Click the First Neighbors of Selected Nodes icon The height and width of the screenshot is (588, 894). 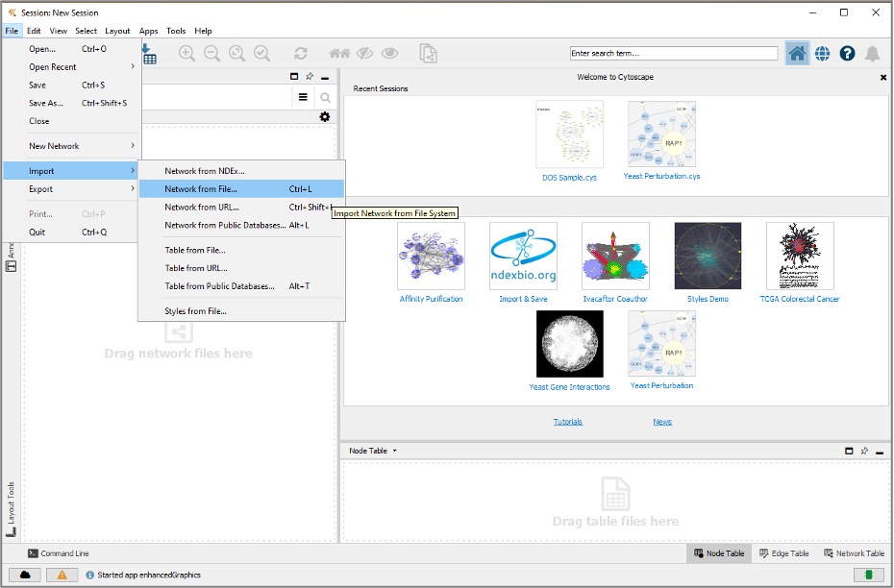[339, 54]
